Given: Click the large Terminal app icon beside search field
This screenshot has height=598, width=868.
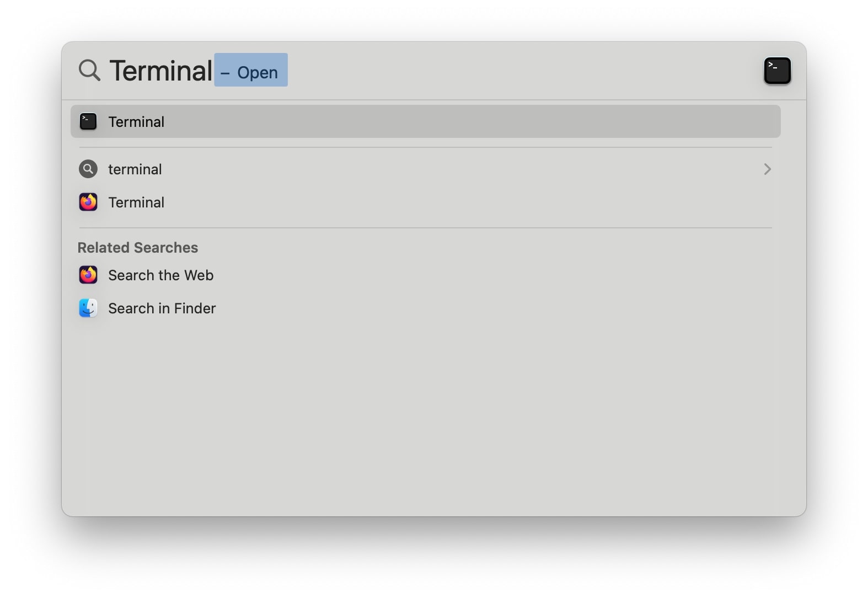Looking at the screenshot, I should pyautogui.click(x=777, y=71).
